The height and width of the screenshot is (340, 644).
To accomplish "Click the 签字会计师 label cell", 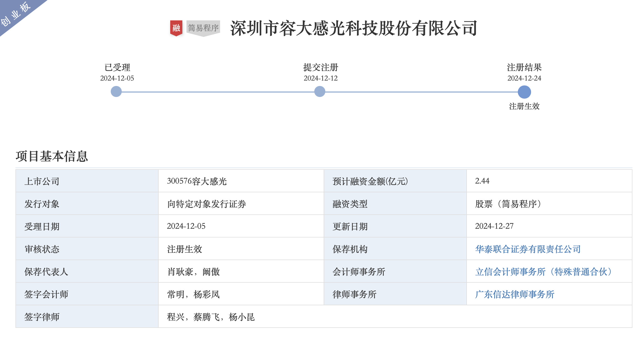I will pos(87,294).
